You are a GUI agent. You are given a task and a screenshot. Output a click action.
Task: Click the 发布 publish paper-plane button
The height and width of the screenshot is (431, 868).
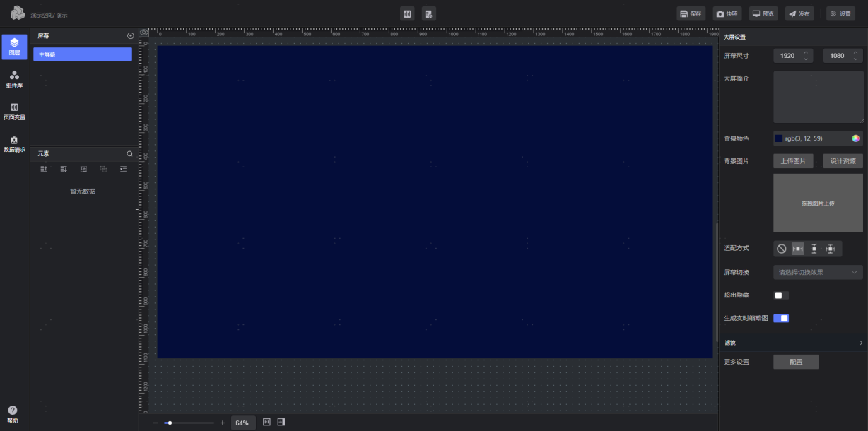pos(799,13)
